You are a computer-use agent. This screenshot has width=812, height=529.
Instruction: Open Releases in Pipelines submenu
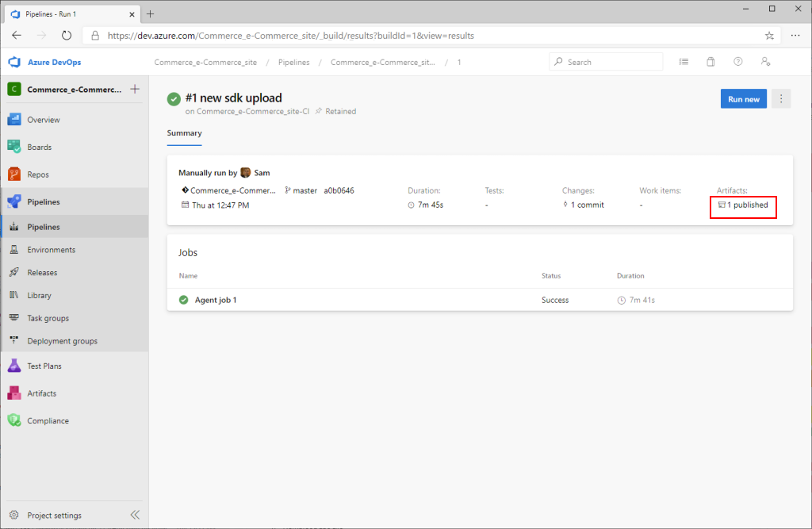pos(42,273)
